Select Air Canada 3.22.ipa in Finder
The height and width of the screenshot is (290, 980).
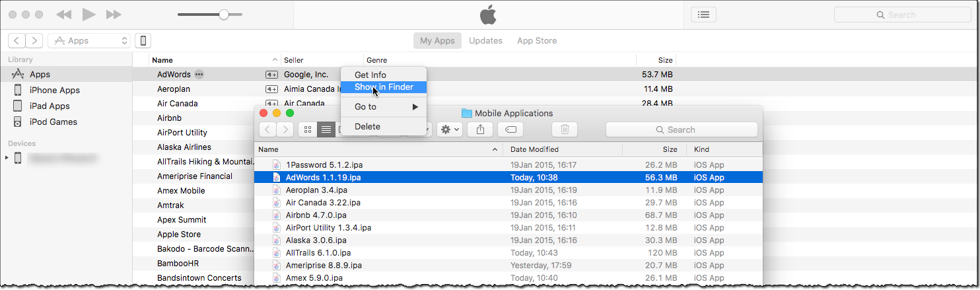[x=508, y=203]
